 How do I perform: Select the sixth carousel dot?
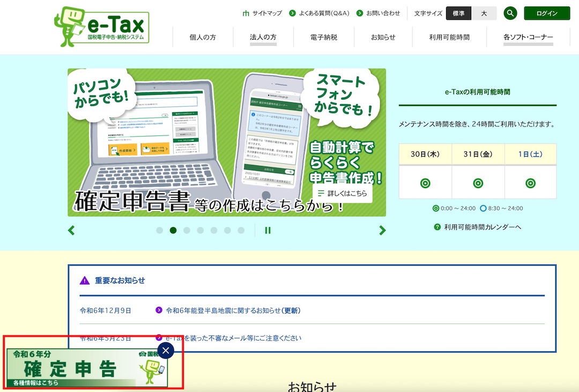(227, 230)
